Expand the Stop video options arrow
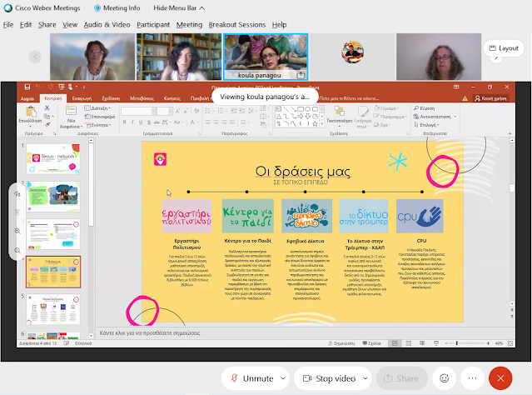The image size is (532, 395). pyautogui.click(x=363, y=378)
